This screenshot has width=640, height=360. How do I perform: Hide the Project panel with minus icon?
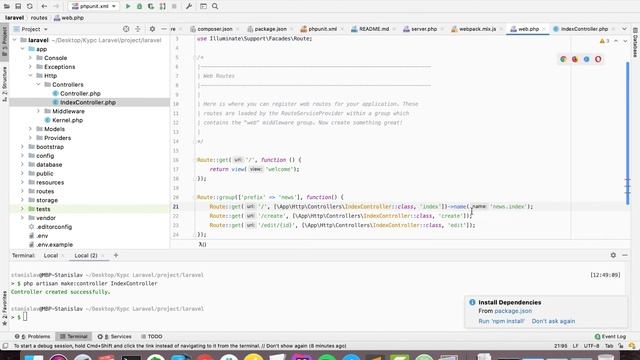click(x=164, y=29)
